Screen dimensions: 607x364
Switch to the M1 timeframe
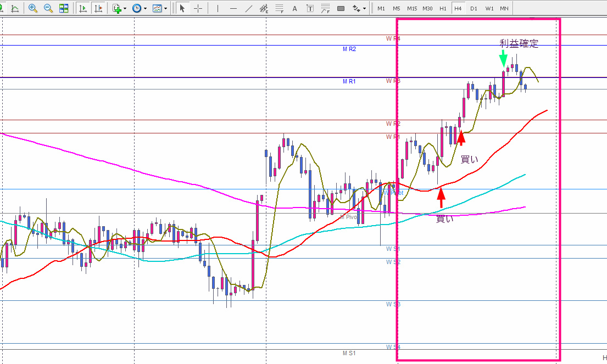[381, 8]
